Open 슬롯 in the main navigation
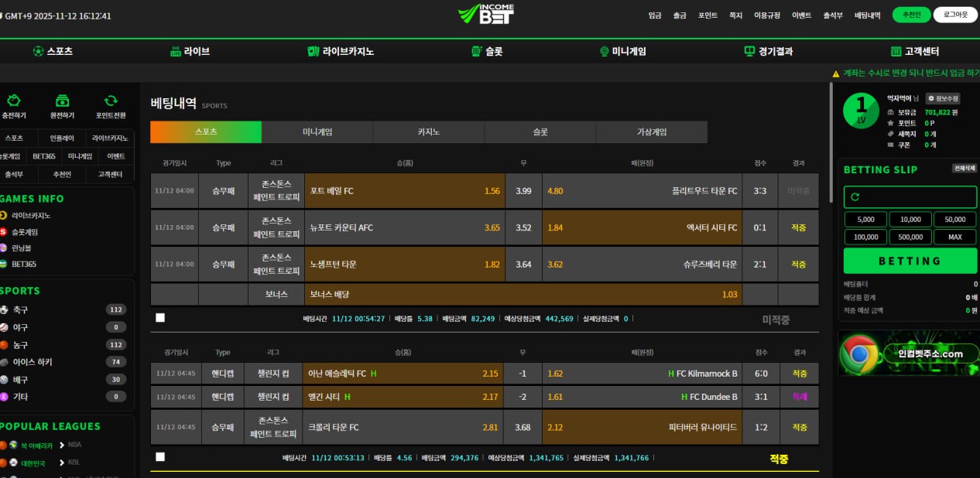Screen dimensions: 980x478 click(x=487, y=52)
